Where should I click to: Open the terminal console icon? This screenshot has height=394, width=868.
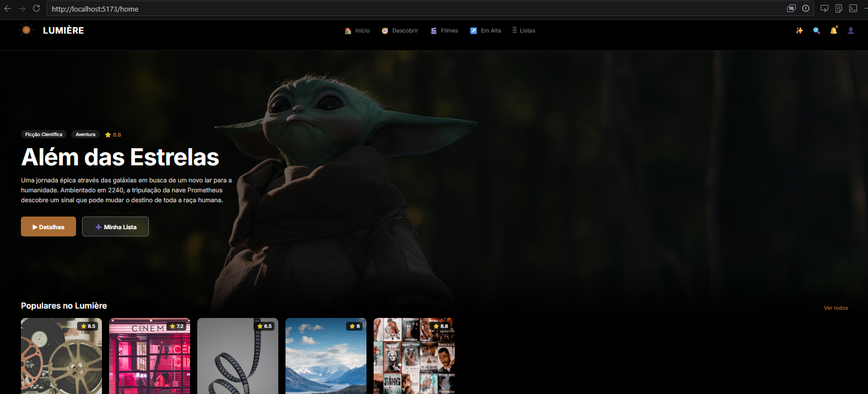[853, 8]
